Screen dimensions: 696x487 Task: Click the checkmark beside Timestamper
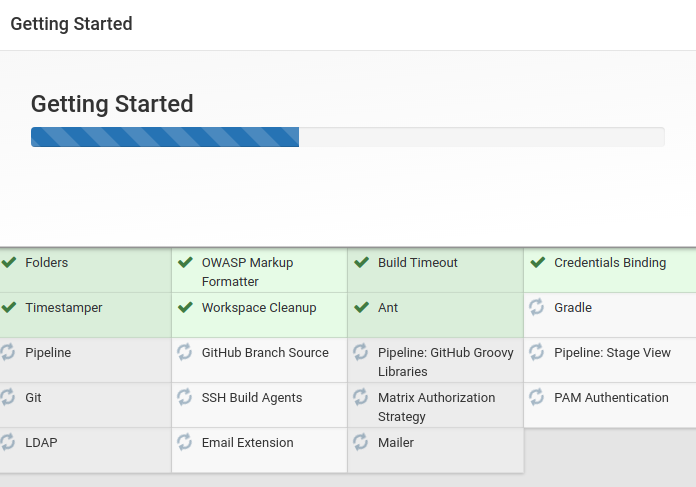[x=9, y=307]
